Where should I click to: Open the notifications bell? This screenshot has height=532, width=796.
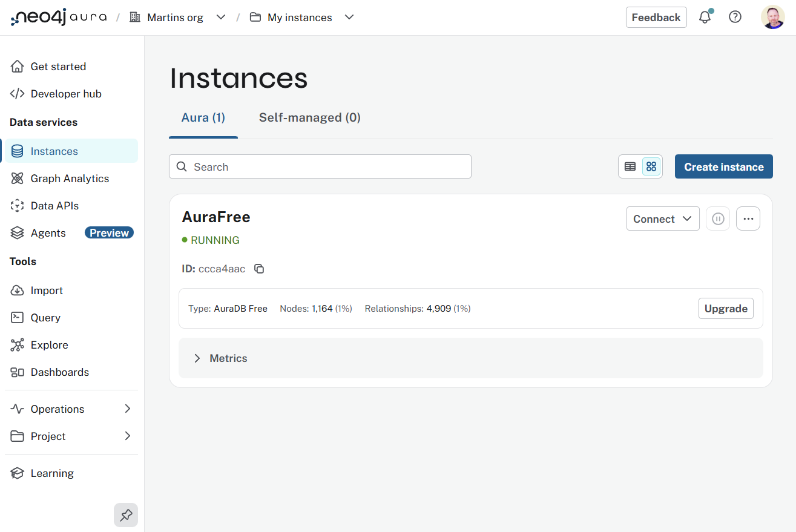point(705,18)
